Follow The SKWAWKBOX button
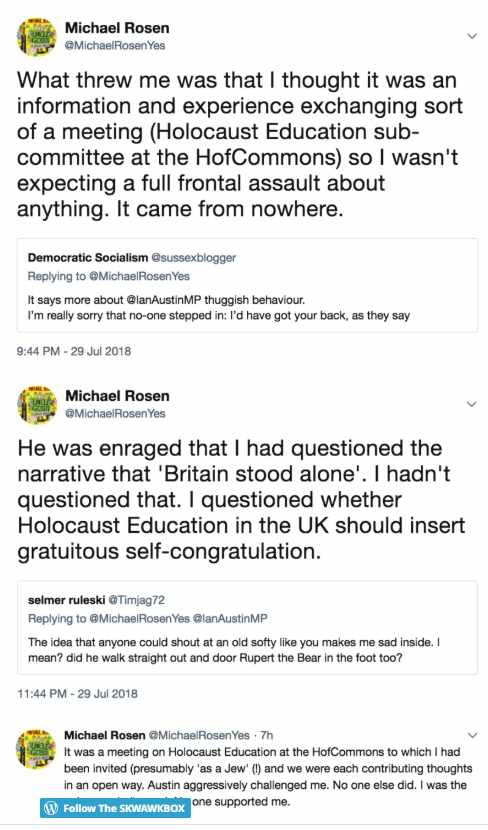 115,808
